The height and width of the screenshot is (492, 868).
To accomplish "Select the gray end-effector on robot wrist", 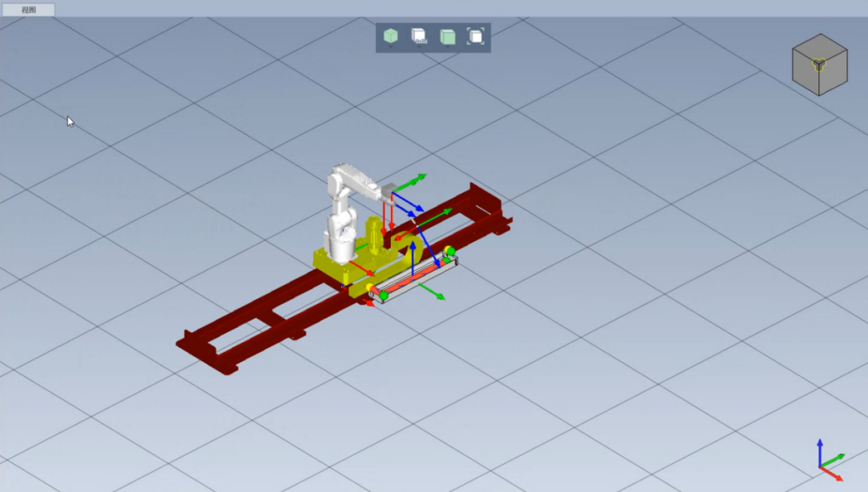I will tap(388, 191).
